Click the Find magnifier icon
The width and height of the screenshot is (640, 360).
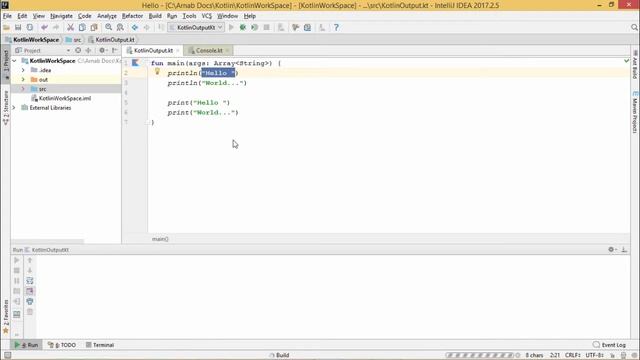(108, 27)
